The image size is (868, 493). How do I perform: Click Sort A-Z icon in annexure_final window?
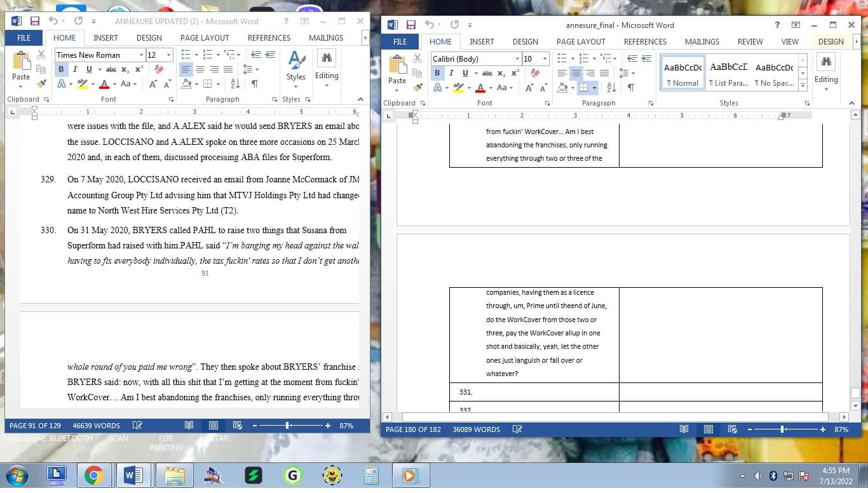[611, 88]
